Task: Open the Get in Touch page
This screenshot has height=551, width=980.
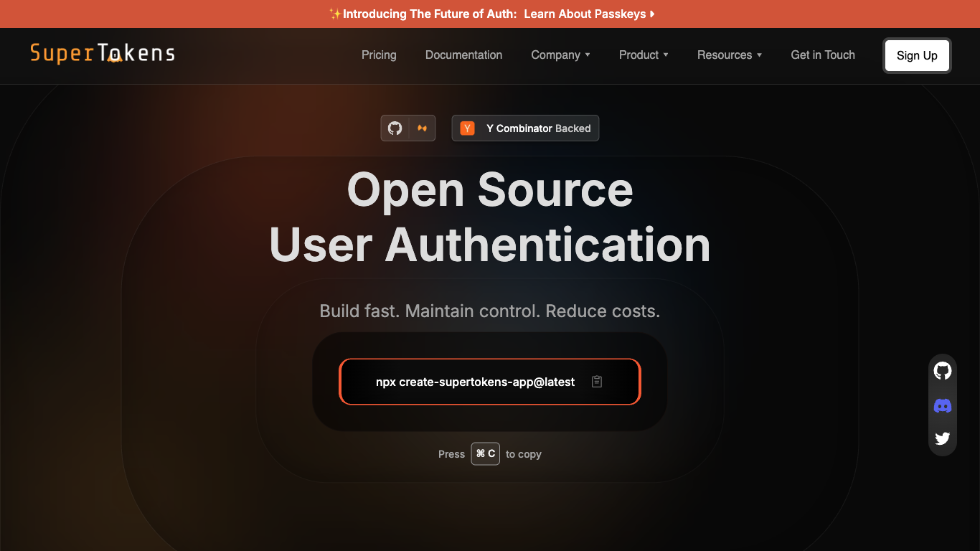Action: pos(823,55)
